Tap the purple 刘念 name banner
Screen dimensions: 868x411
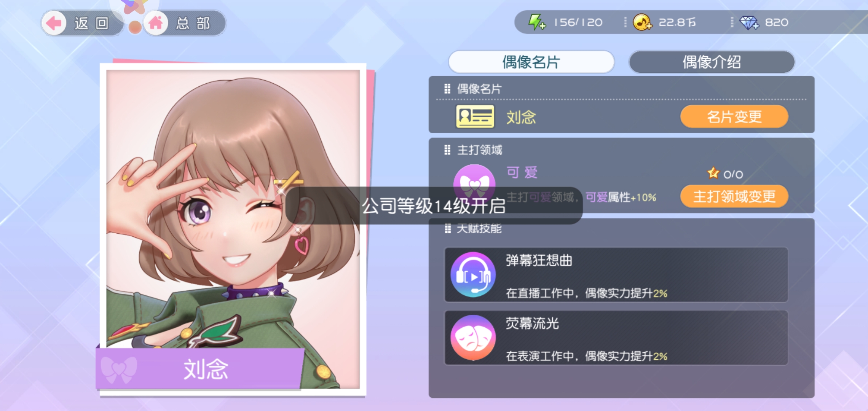click(x=200, y=369)
